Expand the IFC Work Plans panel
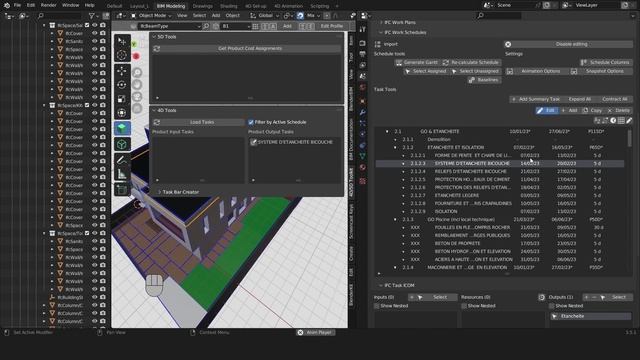Image resolution: width=640 pixels, height=360 pixels. (381, 22)
